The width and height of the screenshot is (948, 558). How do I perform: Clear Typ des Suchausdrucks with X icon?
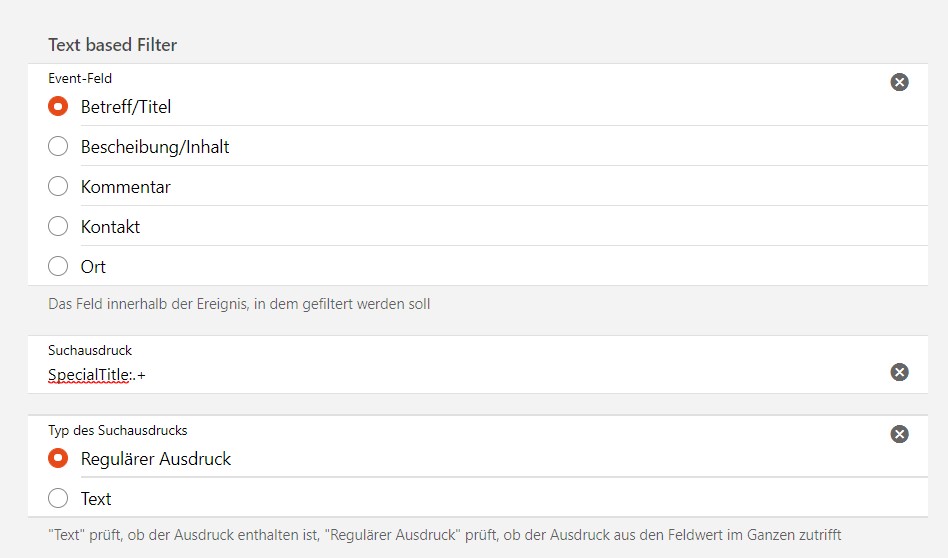(x=899, y=434)
